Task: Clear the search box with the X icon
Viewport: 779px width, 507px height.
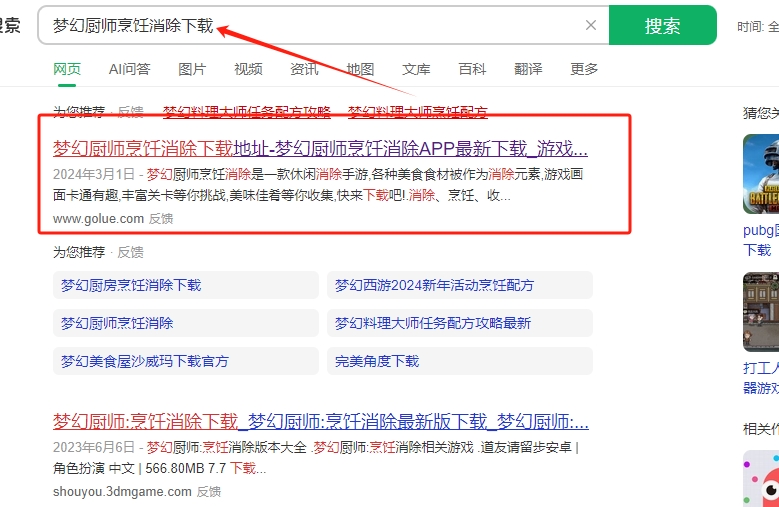Action: pos(591,25)
